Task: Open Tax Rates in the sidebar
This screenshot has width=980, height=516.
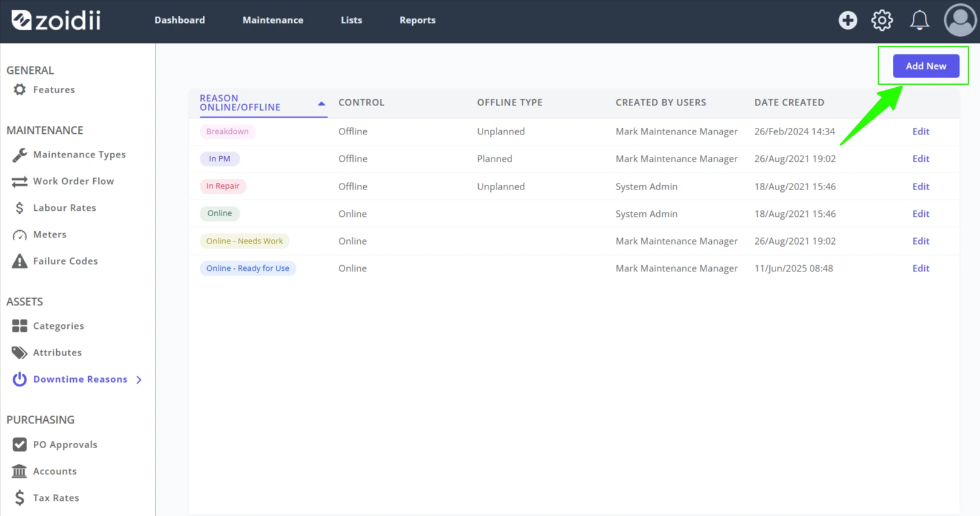Action: (56, 498)
